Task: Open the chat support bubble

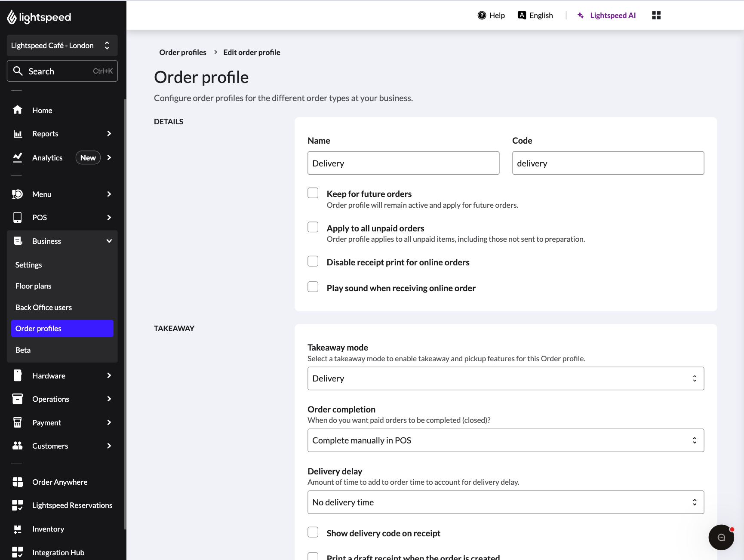Action: pyautogui.click(x=721, y=537)
